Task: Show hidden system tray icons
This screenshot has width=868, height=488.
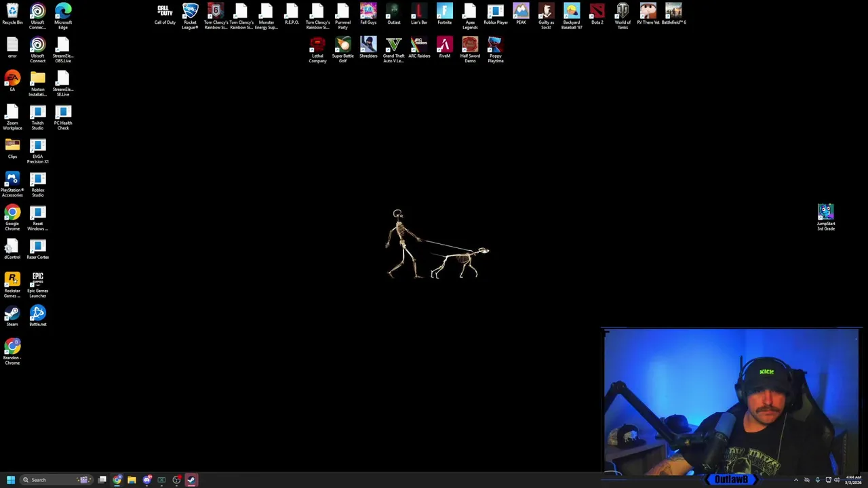Action: (796, 480)
